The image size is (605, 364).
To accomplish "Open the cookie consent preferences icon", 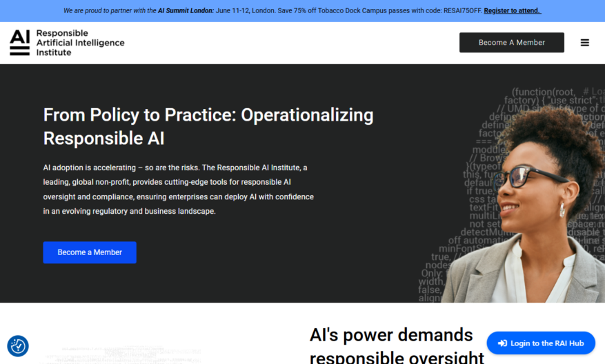I will click(x=18, y=346).
